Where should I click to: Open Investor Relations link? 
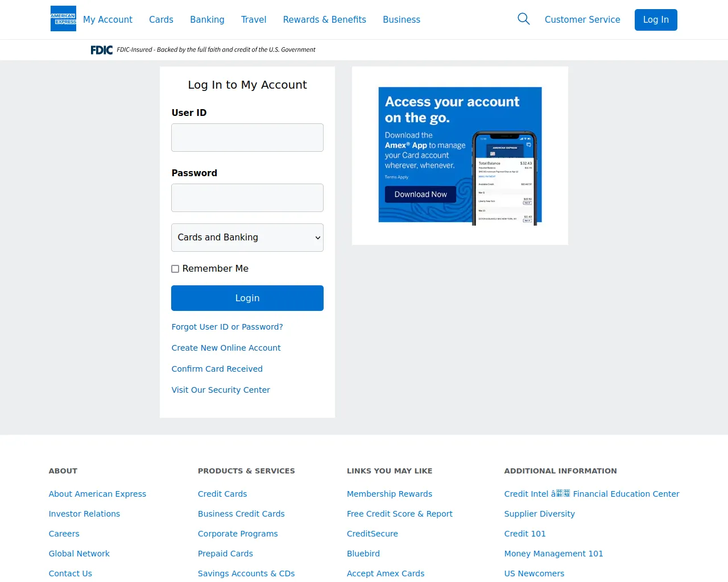[84, 514]
